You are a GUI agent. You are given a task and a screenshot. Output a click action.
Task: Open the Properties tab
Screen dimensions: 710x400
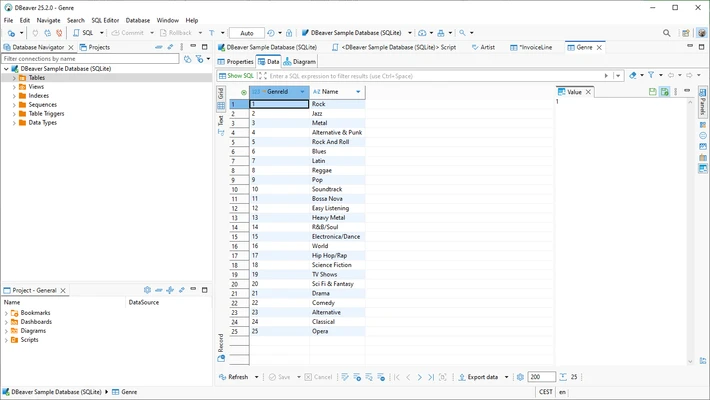pyautogui.click(x=235, y=62)
